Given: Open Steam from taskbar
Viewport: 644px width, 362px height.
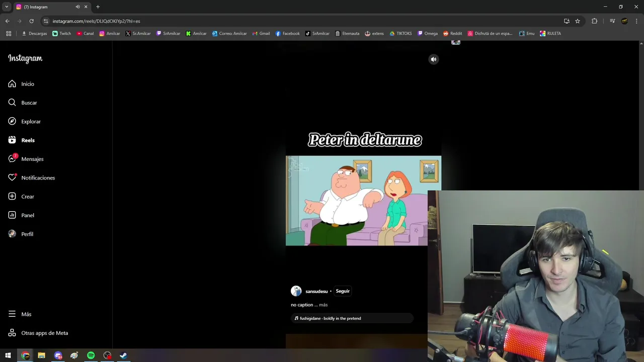Looking at the screenshot, I should pos(123,355).
